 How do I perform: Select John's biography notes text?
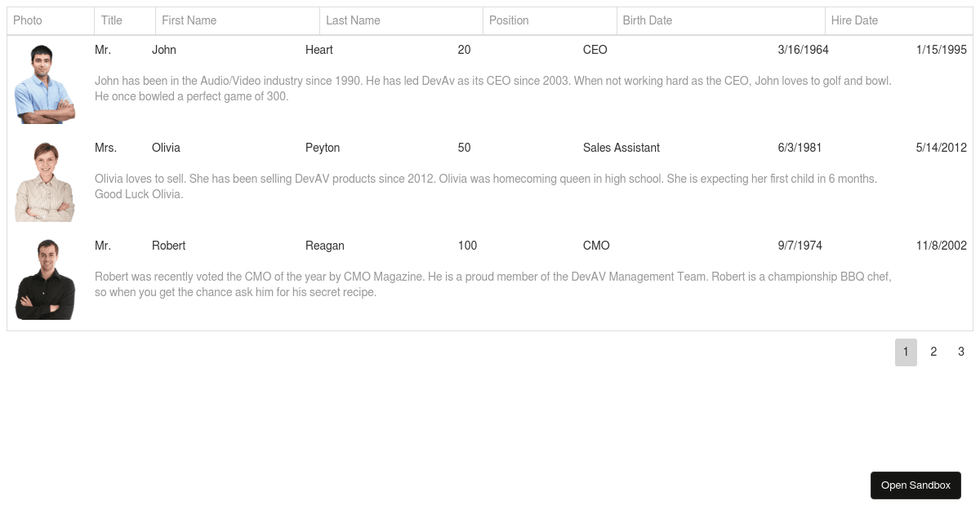point(493,88)
